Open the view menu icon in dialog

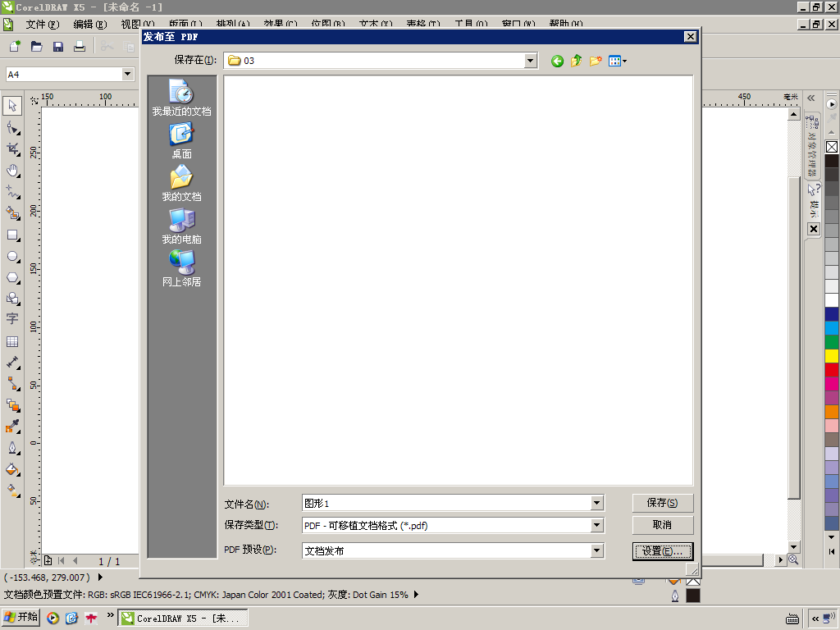pos(617,61)
